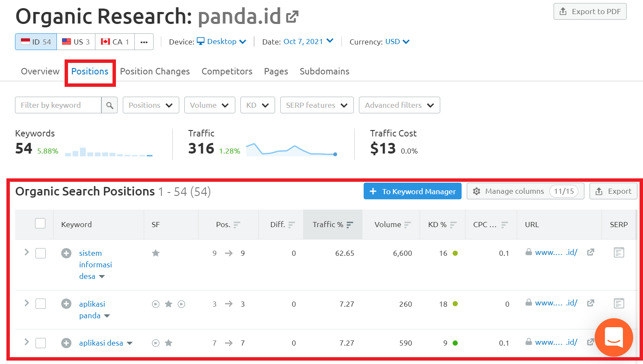
Task: Open Manage columns 11/15 button
Action: click(525, 191)
